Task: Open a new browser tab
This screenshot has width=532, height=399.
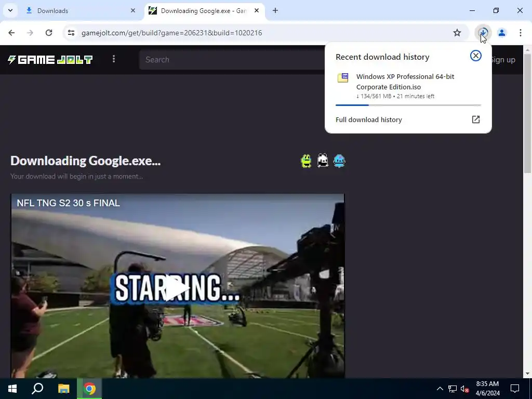Action: tap(275, 11)
